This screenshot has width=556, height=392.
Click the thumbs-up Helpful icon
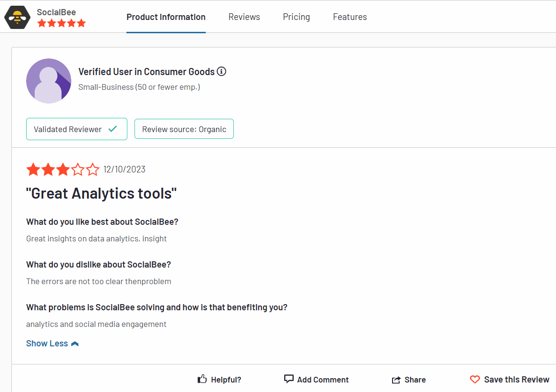tap(202, 379)
